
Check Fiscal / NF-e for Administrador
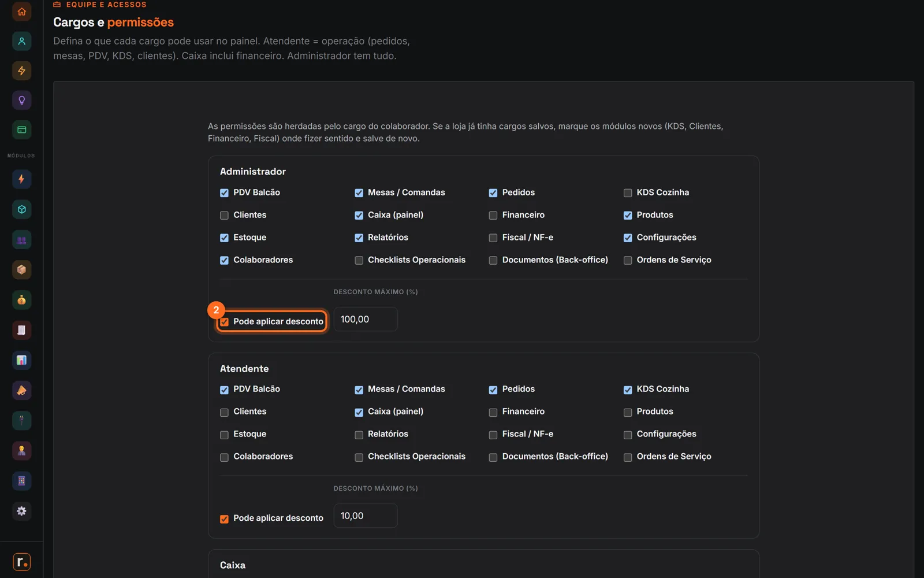[493, 238]
